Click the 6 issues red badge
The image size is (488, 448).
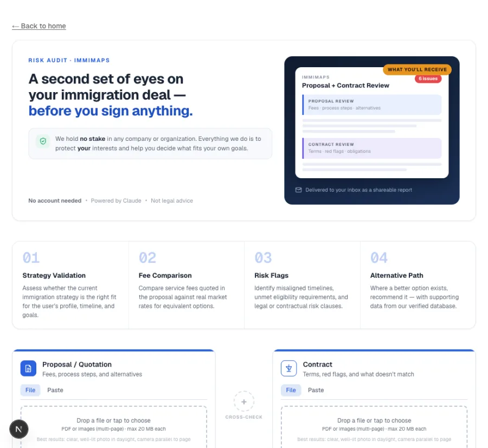point(428,79)
